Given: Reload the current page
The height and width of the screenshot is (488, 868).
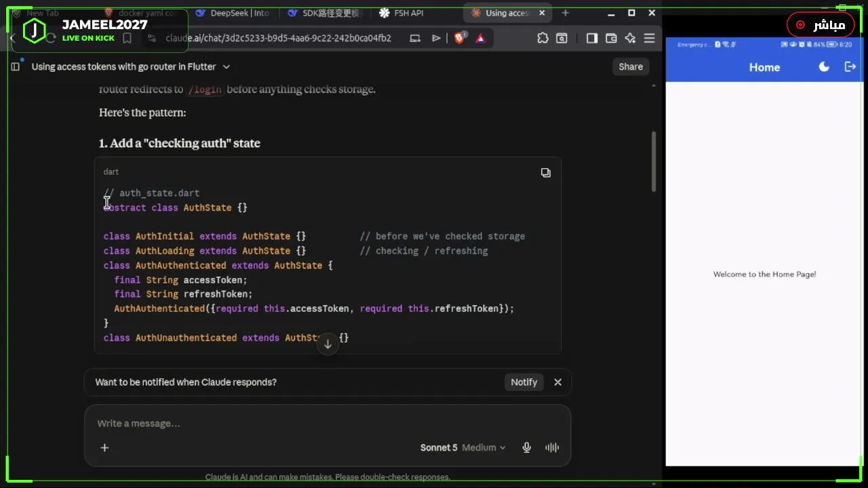Looking at the screenshot, I should (x=51, y=39).
